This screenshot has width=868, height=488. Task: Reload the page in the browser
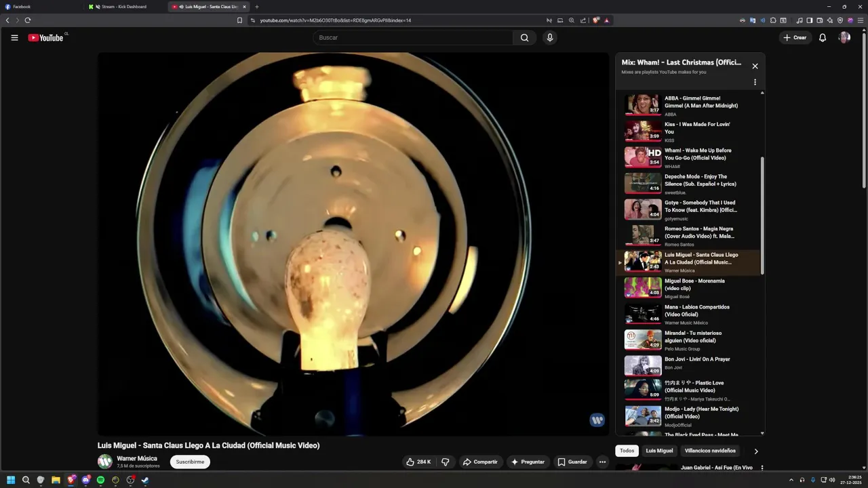[28, 20]
